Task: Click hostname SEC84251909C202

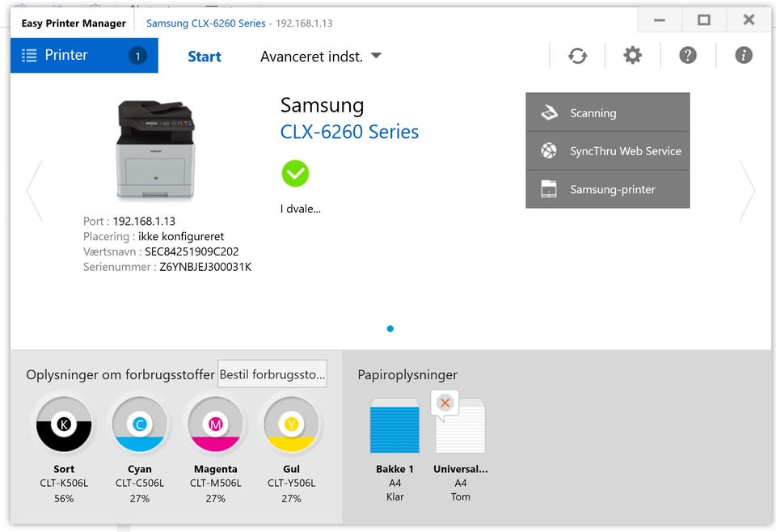Action: click(192, 251)
